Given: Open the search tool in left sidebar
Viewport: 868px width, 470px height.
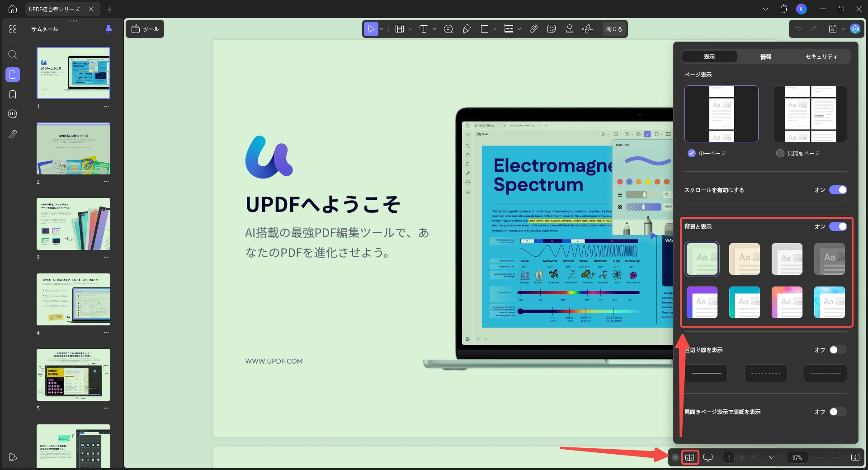Looking at the screenshot, I should point(13,55).
